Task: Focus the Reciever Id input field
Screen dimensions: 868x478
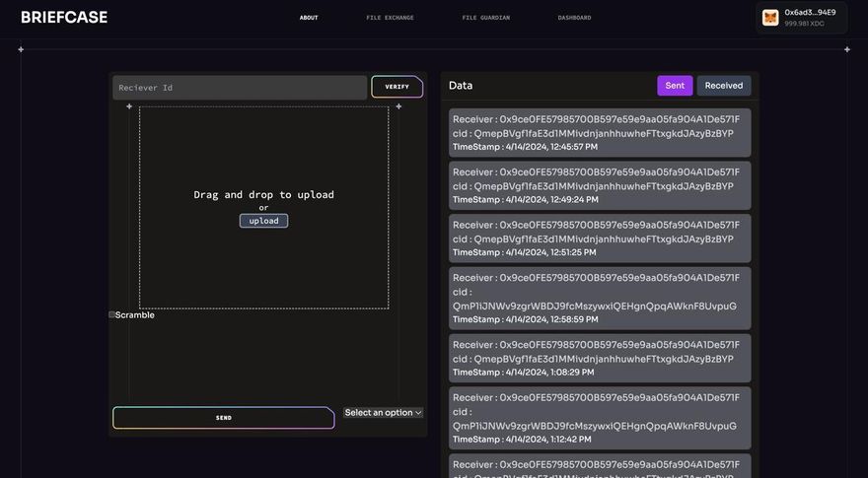Action: click(x=240, y=88)
